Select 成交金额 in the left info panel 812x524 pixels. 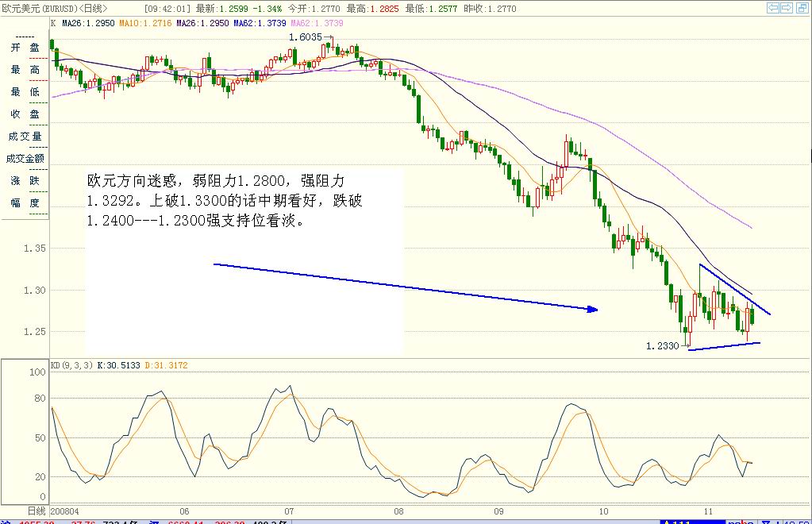coord(25,159)
